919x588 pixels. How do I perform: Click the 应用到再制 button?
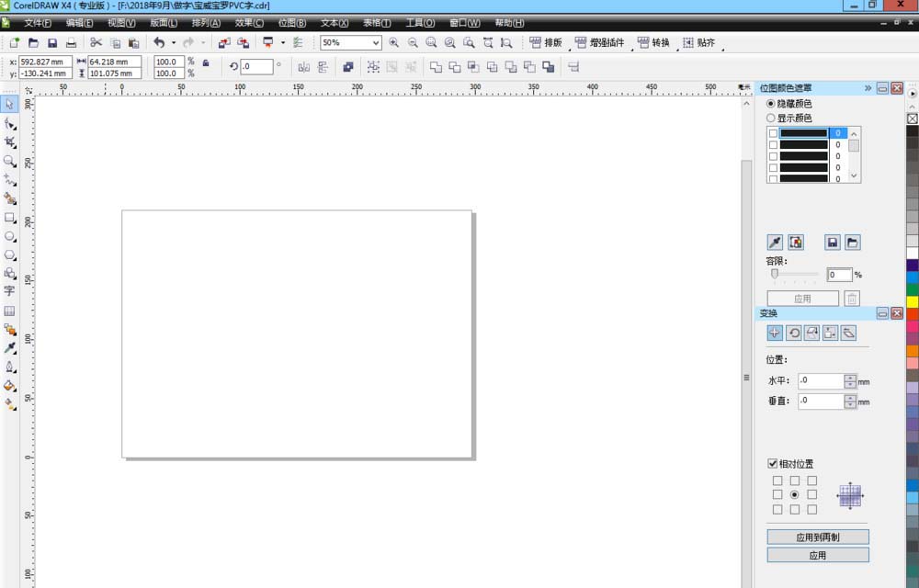click(x=818, y=537)
